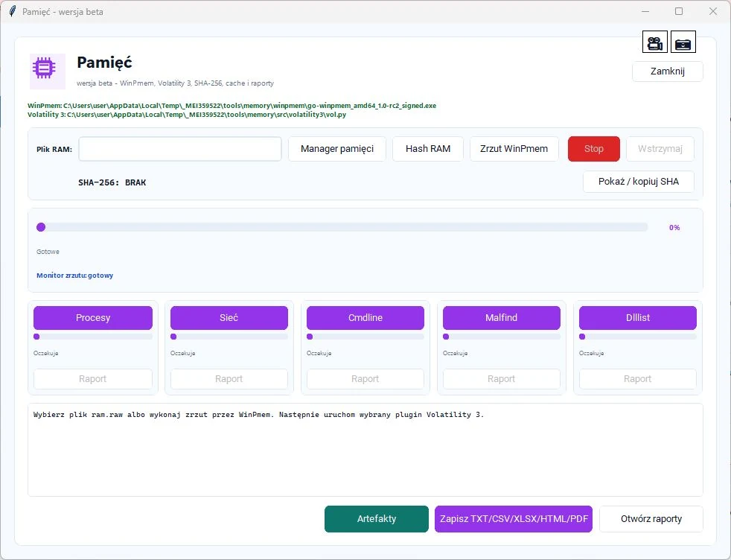
Task: Compute the hash with Hash RAM
Action: [428, 149]
